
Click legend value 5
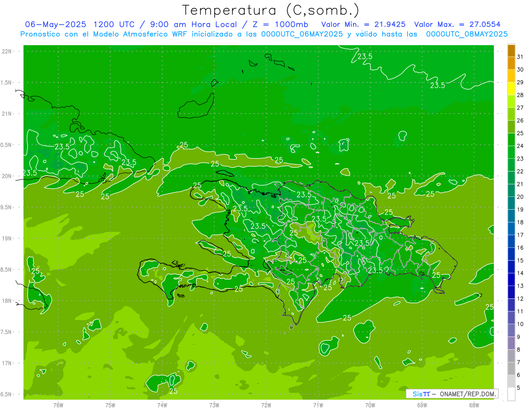[x=519, y=388]
